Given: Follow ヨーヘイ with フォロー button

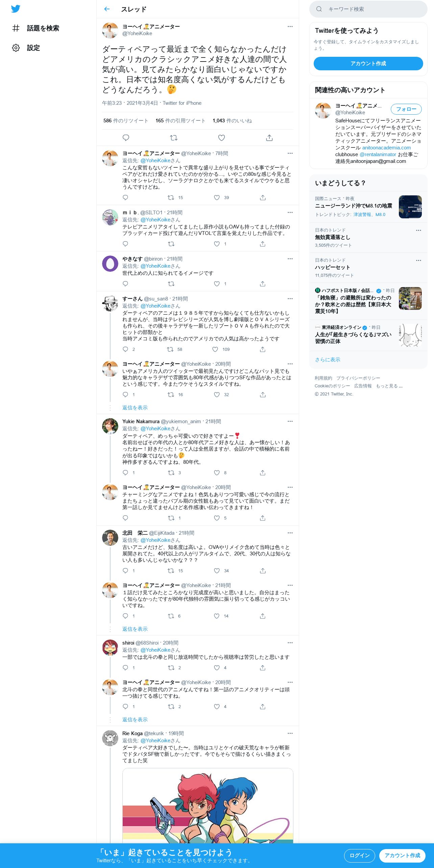Looking at the screenshot, I should 406,109.
